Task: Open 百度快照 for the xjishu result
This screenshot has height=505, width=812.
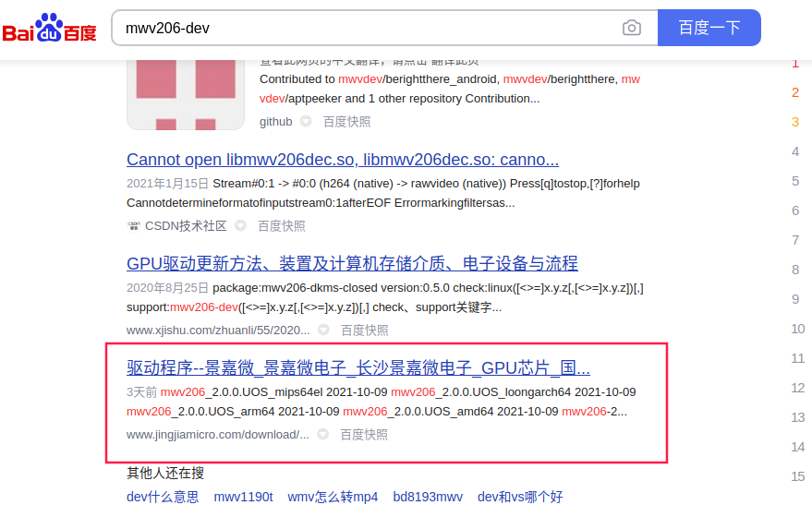Action: point(365,331)
